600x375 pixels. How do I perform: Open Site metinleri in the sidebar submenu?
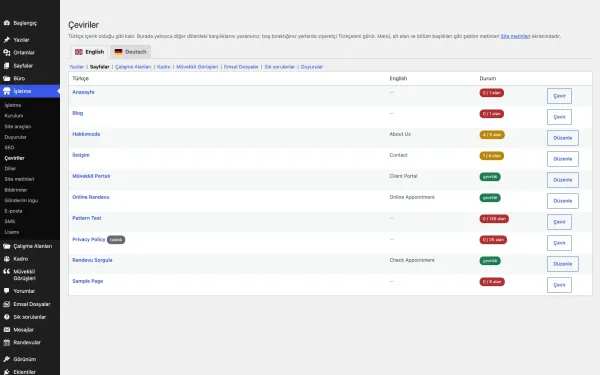(x=19, y=179)
